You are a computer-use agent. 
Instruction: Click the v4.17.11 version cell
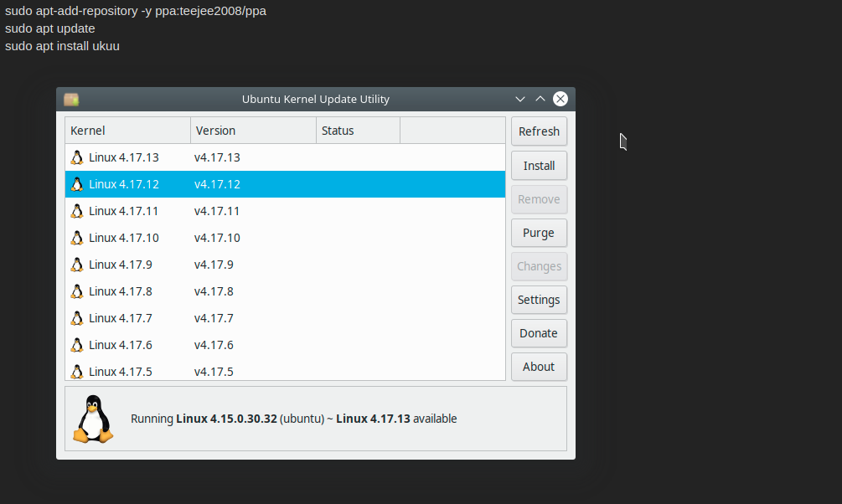point(217,211)
